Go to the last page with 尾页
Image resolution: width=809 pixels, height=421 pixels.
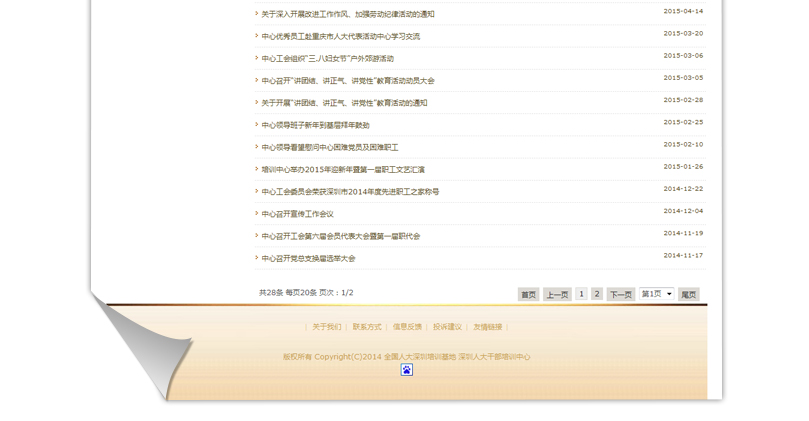[x=688, y=295]
